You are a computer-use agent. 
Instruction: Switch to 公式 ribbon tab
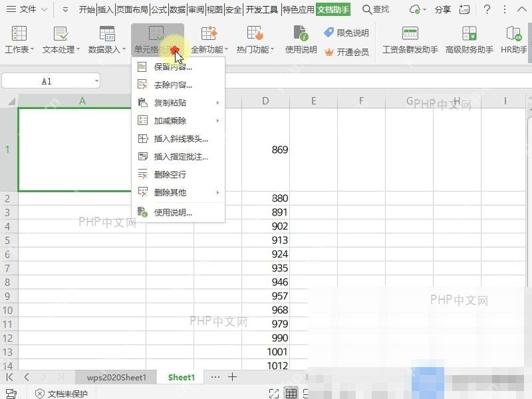pos(159,9)
